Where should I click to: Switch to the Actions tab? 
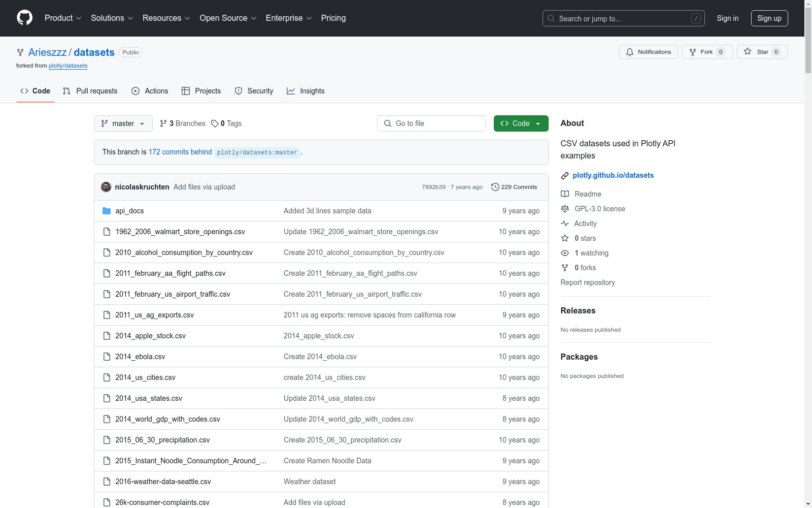pos(150,91)
